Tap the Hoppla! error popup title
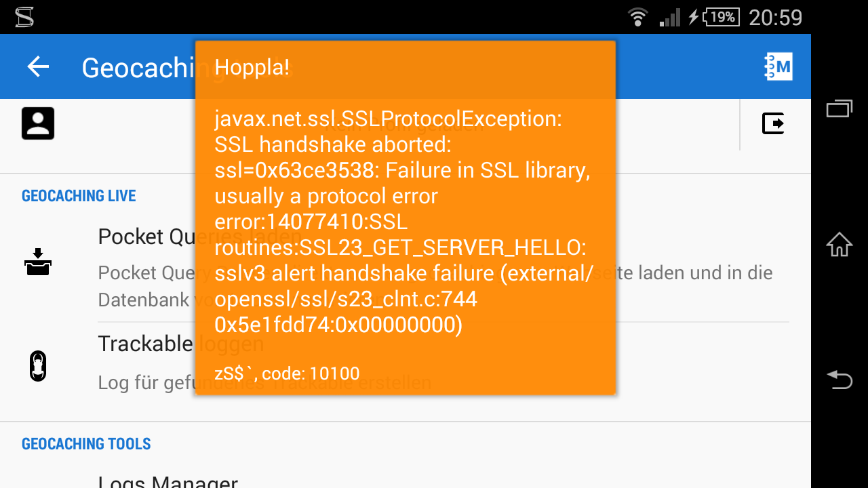The image size is (868, 488). click(x=252, y=67)
